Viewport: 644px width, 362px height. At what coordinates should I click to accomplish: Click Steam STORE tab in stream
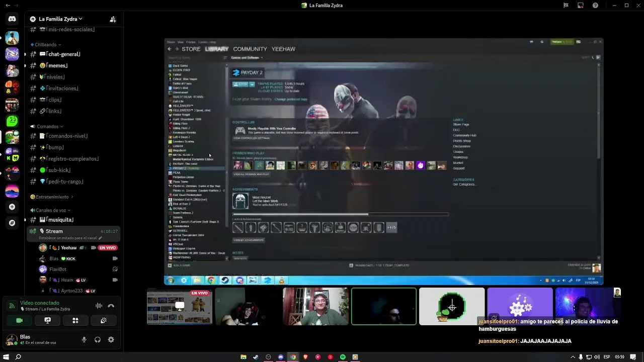pyautogui.click(x=191, y=49)
